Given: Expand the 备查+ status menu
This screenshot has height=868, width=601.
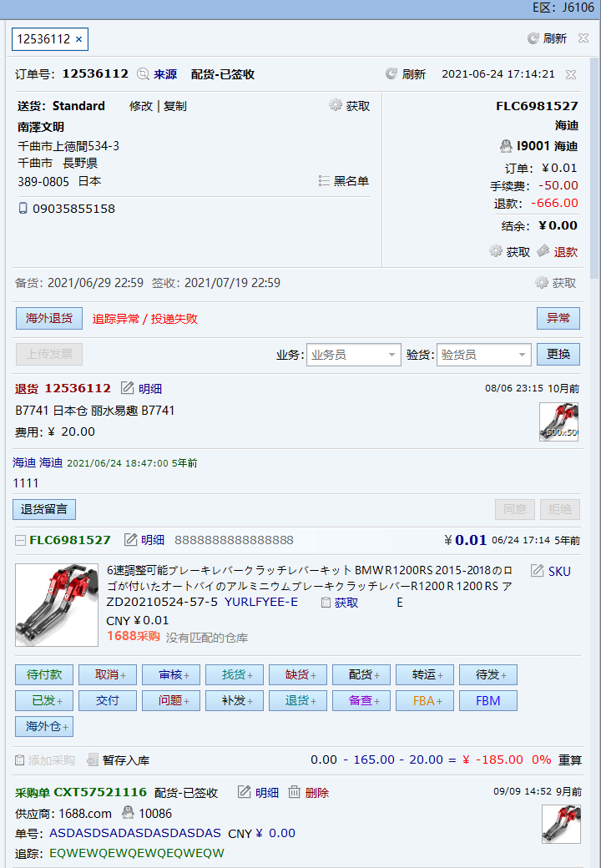Looking at the screenshot, I should [361, 701].
